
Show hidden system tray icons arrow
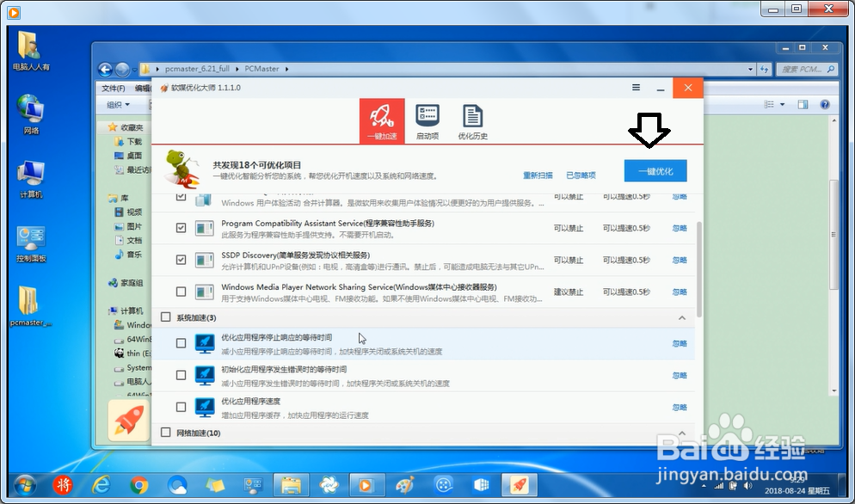pos(704,486)
